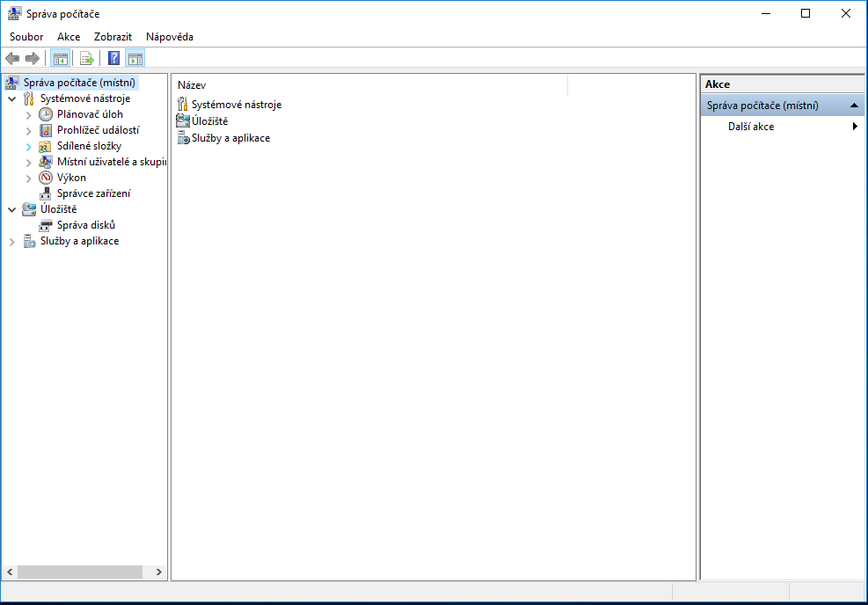Expand the Sdílené složky node arrow
868x605 pixels.
[28, 147]
